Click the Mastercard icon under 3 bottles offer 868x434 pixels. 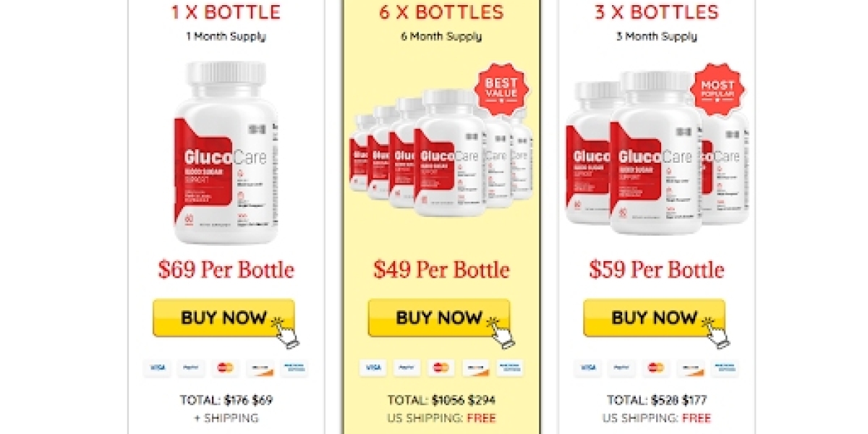[x=656, y=368]
